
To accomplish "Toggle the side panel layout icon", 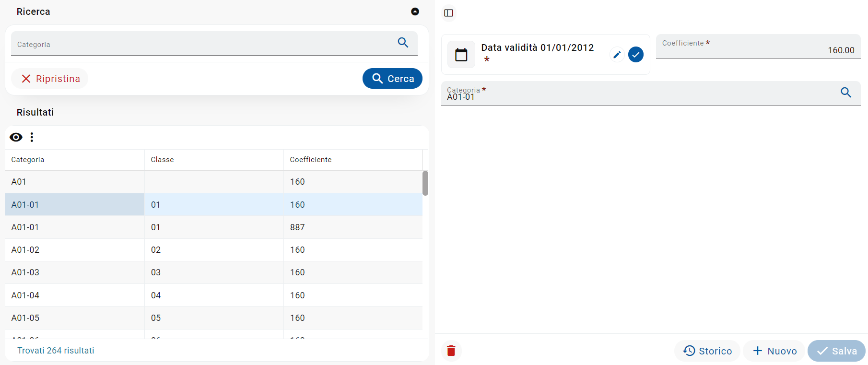I will pos(448,13).
